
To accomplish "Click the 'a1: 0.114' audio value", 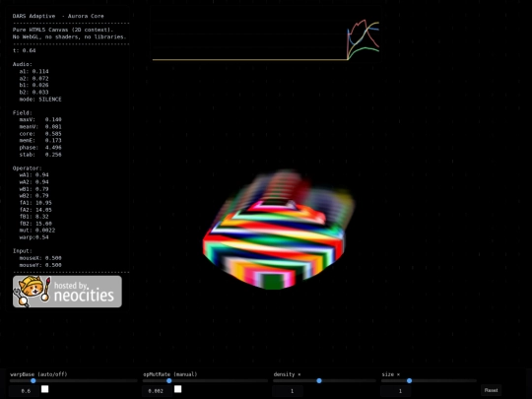I will click(33, 71).
